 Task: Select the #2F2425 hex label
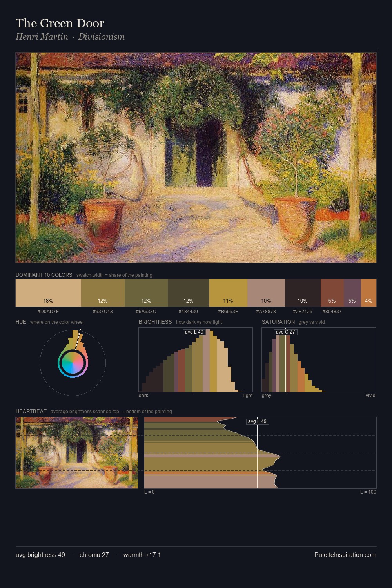(303, 312)
